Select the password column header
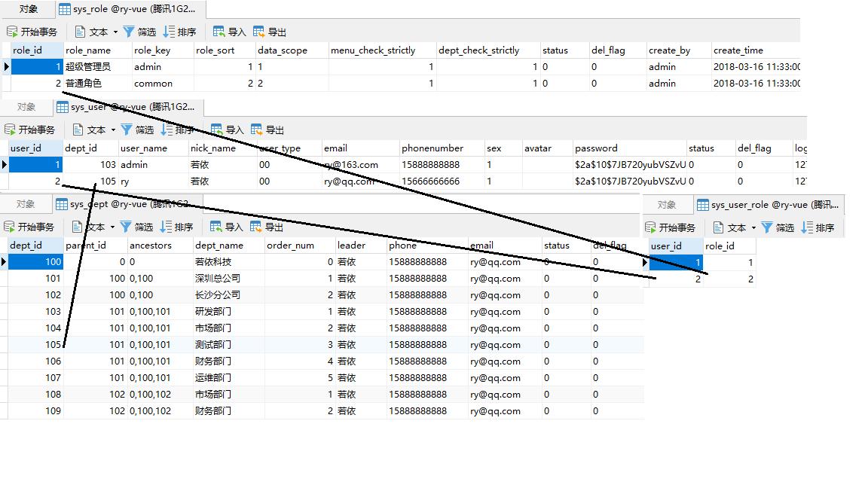Image resolution: width=868 pixels, height=488 pixels. click(x=629, y=148)
